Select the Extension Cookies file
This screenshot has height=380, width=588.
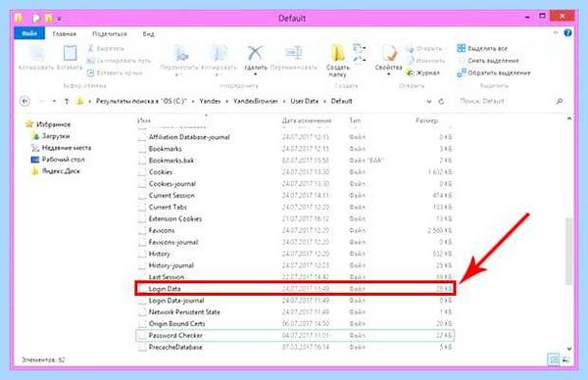(295, 218)
